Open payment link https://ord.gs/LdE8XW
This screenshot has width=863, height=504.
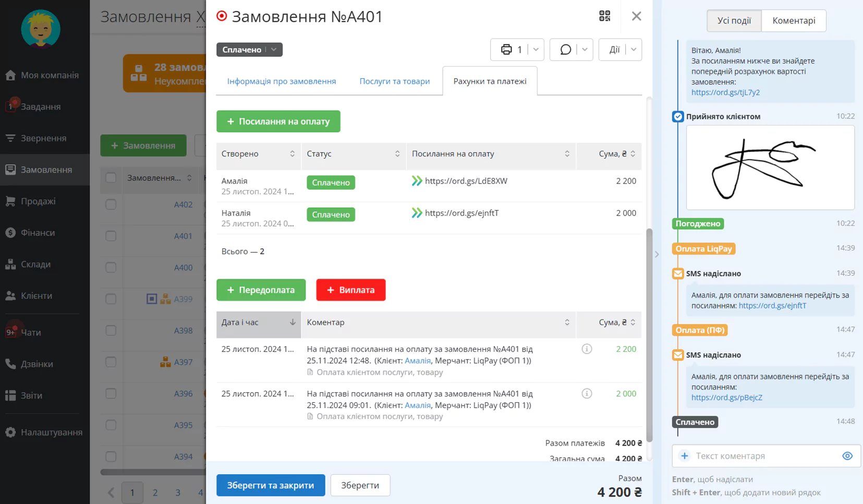click(x=466, y=181)
